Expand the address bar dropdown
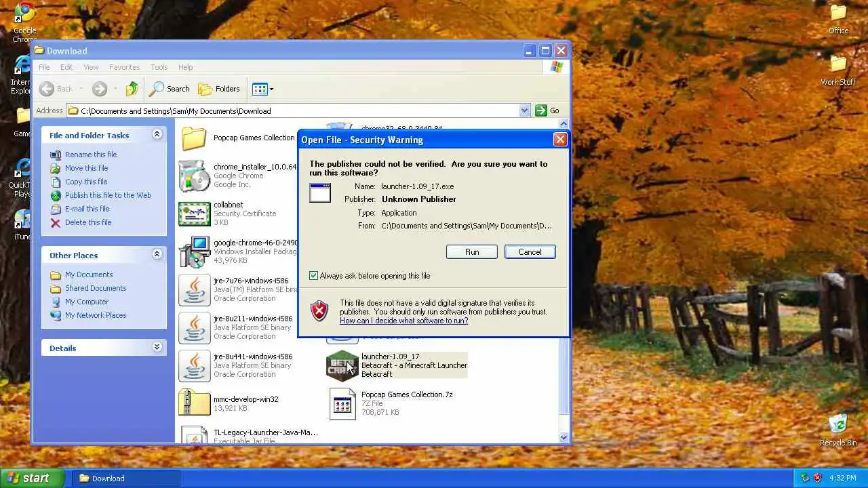 coord(524,110)
